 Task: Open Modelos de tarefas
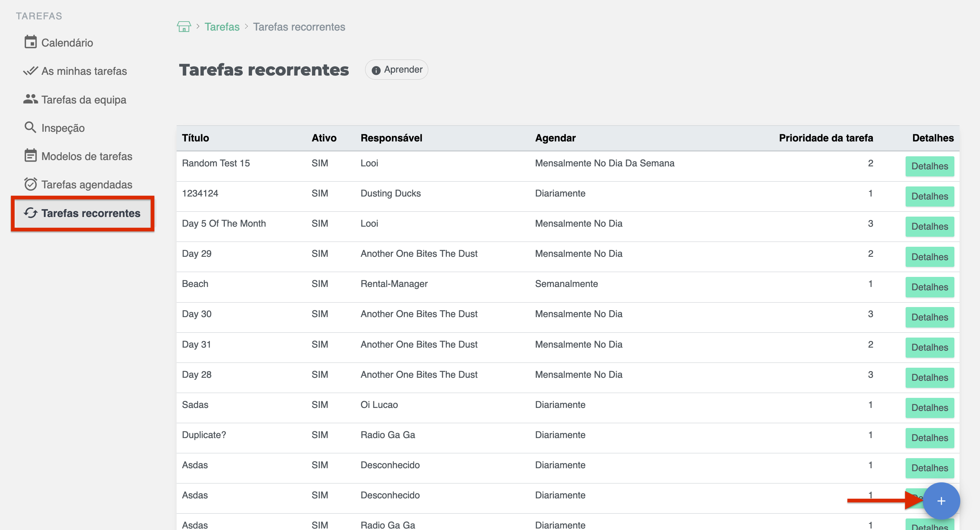click(86, 156)
